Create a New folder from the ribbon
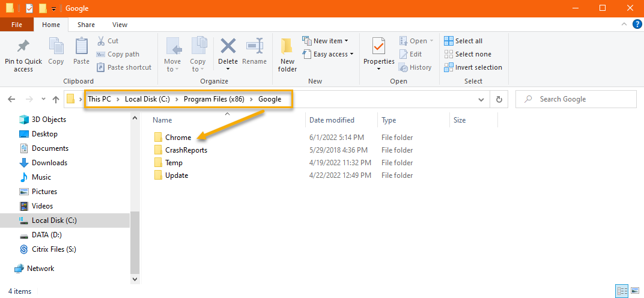This screenshot has height=298, width=644. click(x=287, y=55)
